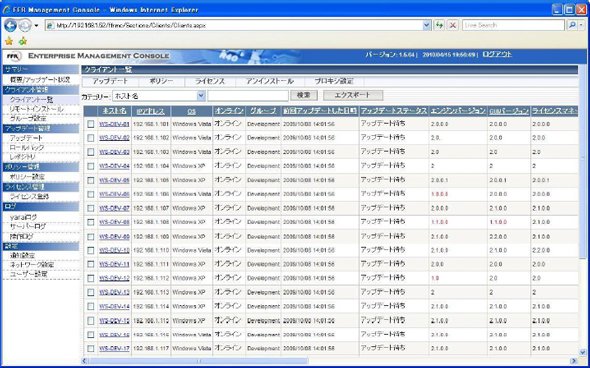The image size is (590, 368).
Task: Tick the checkbox for WS-DEV-17
Action: 91,348
